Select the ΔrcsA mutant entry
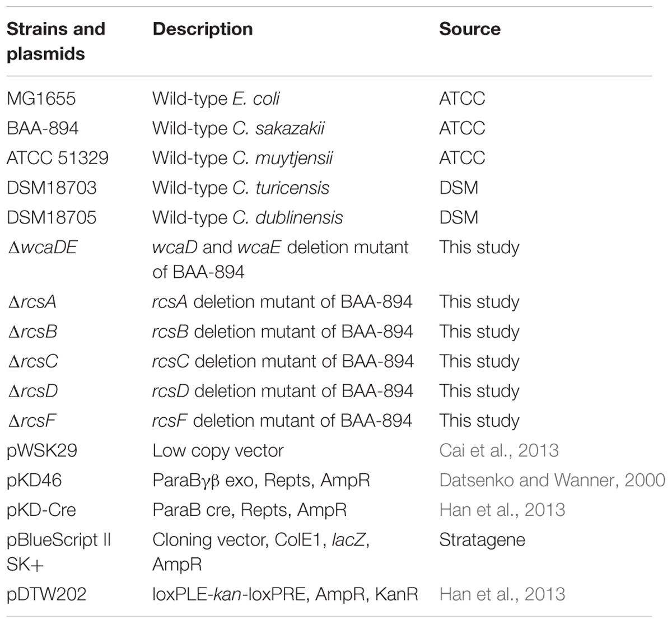This screenshot has width=672, height=624. point(32,301)
